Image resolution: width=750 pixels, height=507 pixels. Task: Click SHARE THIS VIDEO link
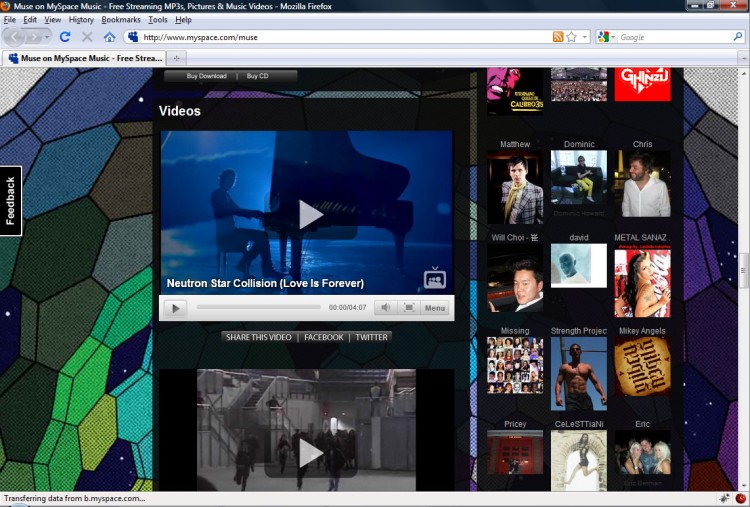tap(258, 337)
